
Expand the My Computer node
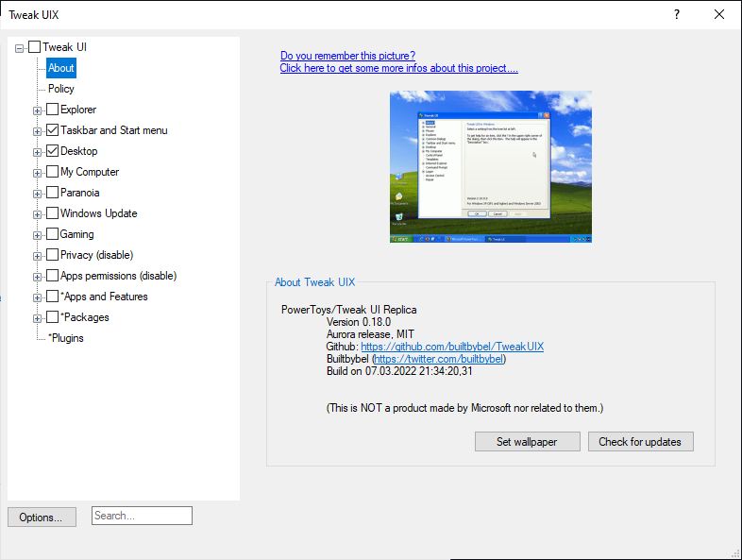pyautogui.click(x=37, y=173)
